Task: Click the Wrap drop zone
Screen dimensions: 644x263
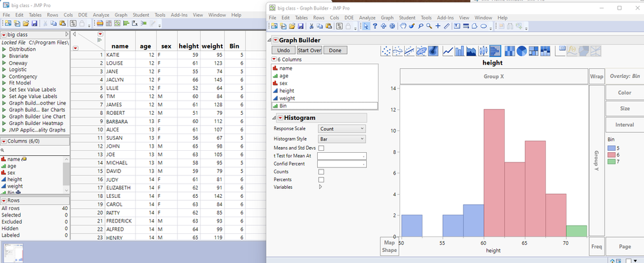Action: coord(596,77)
